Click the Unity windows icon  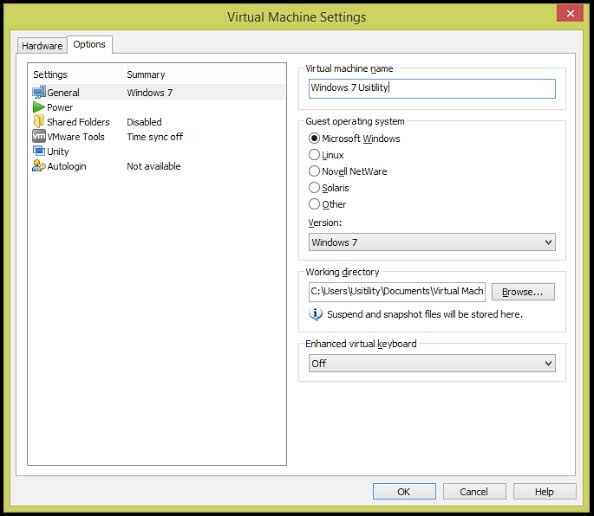[39, 151]
